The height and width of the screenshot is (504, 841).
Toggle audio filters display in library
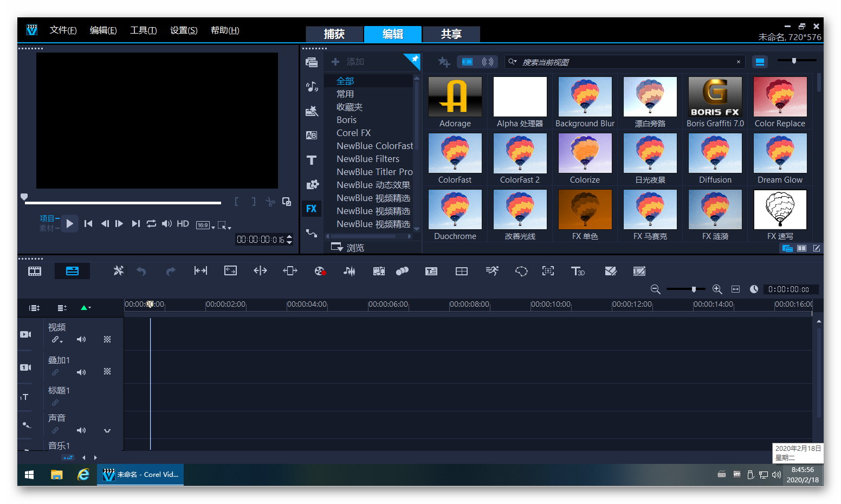(x=488, y=62)
